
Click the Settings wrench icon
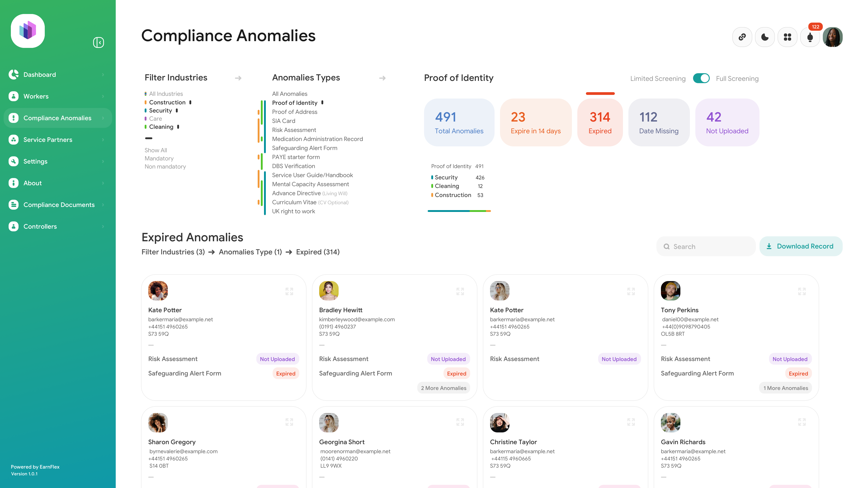coord(14,161)
